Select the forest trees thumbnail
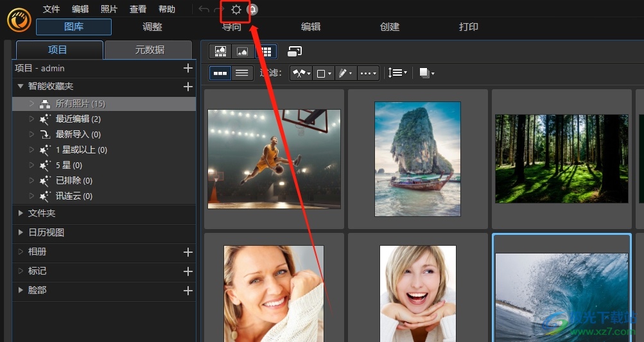The height and width of the screenshot is (342, 644). click(x=561, y=159)
